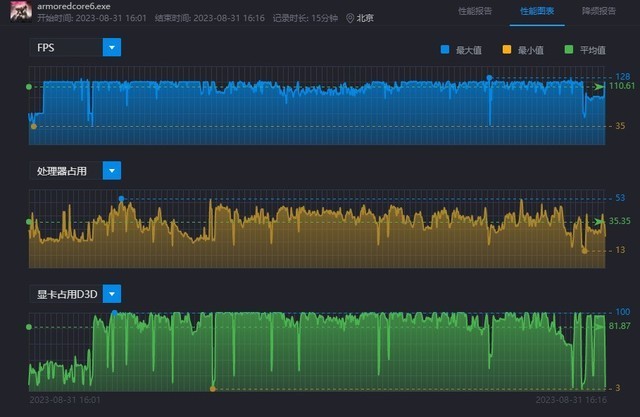Click the CPU chart minimum point marker

click(x=584, y=251)
